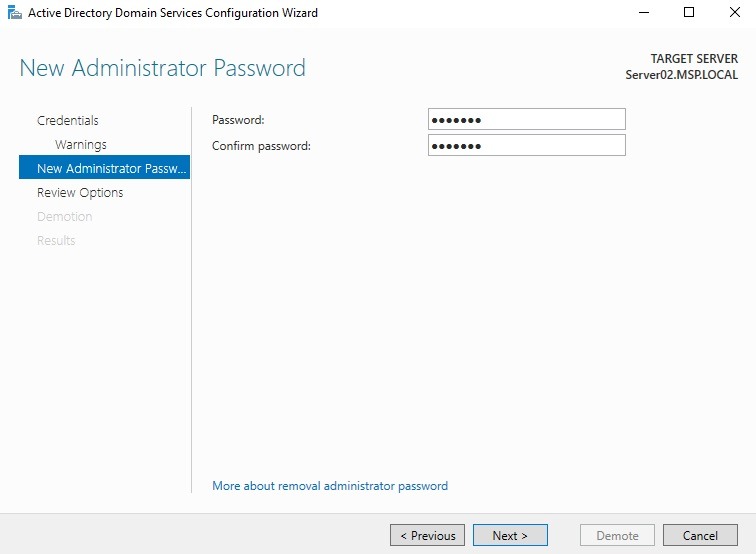Maximize the wizard window

pos(689,13)
